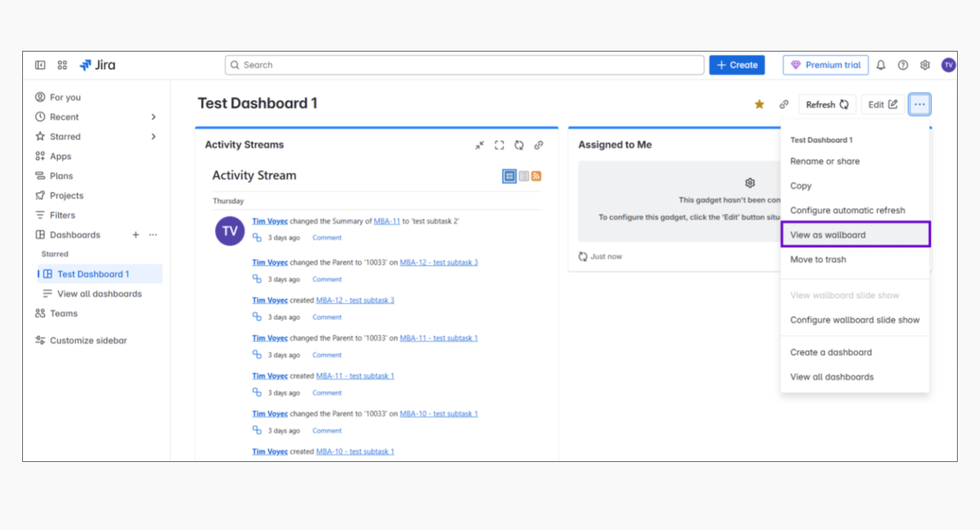Open the settings gear in top bar

(x=925, y=65)
